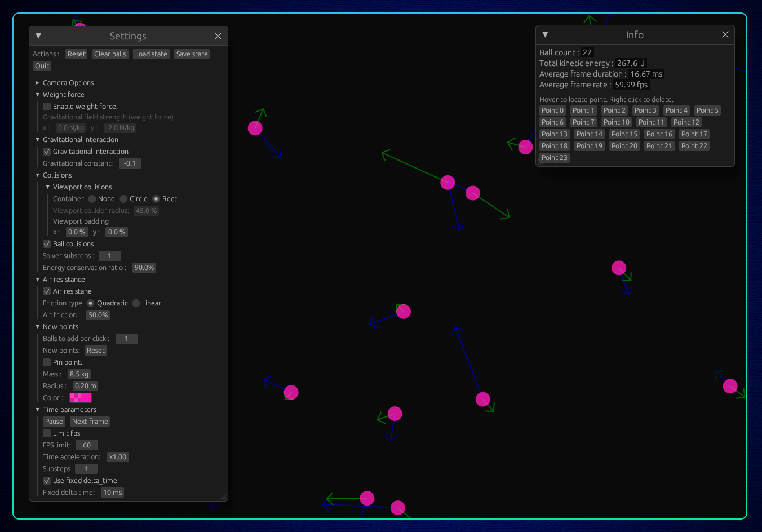
Task: Disable Ball collisions
Action: point(46,243)
